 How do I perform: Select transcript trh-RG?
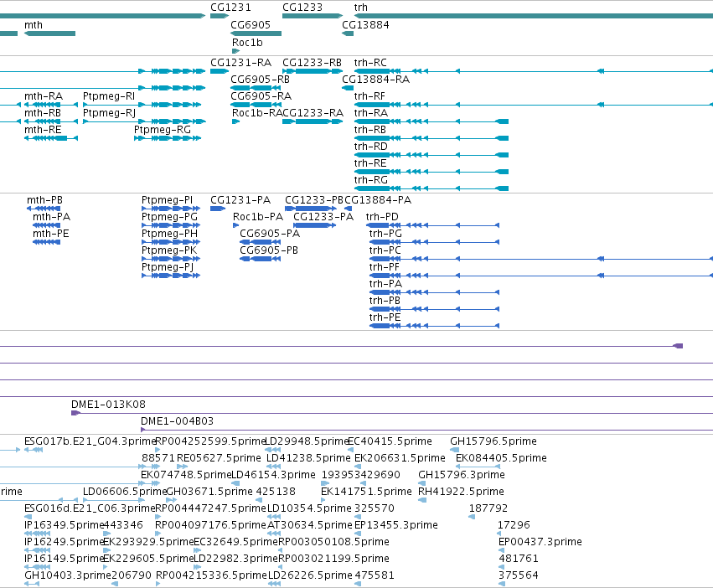tap(431, 188)
